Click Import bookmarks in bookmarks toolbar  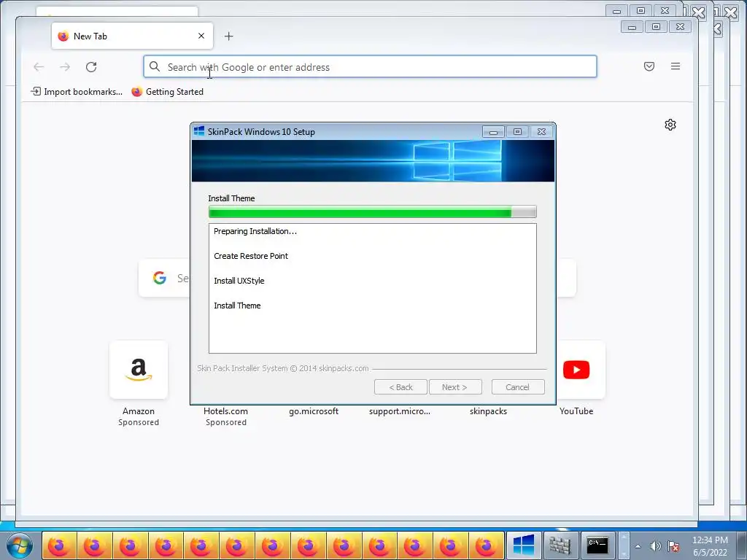tap(77, 91)
